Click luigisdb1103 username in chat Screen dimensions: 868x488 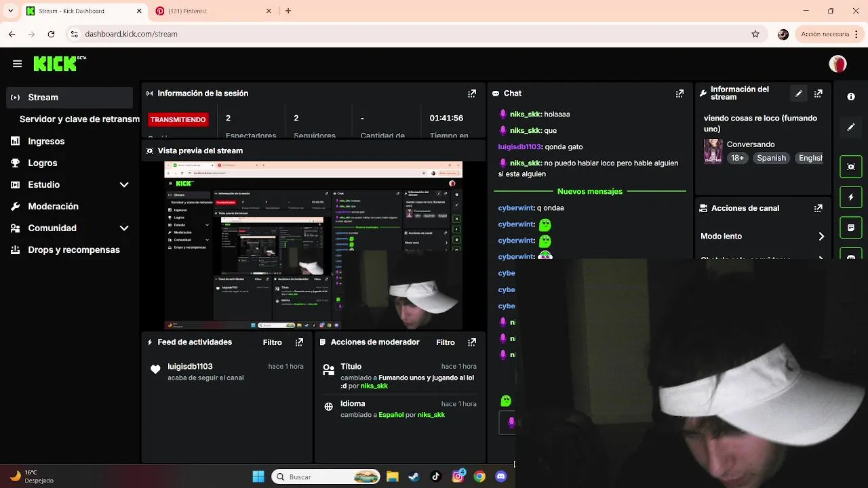(x=519, y=146)
